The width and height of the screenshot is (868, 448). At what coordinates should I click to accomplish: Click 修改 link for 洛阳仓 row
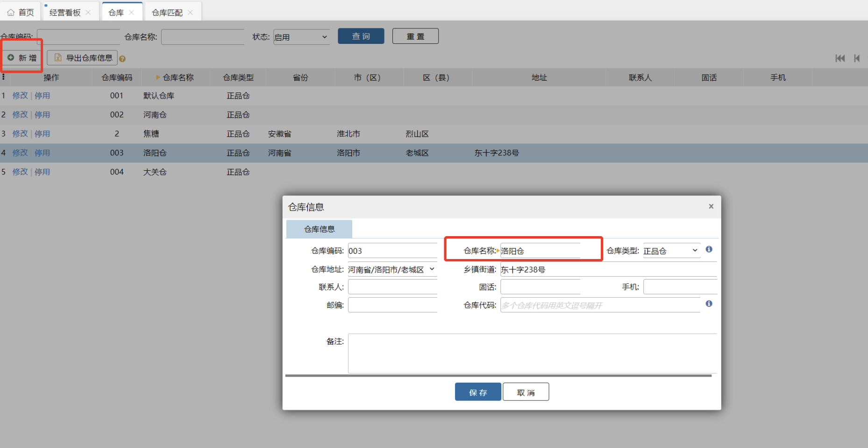[x=20, y=153]
